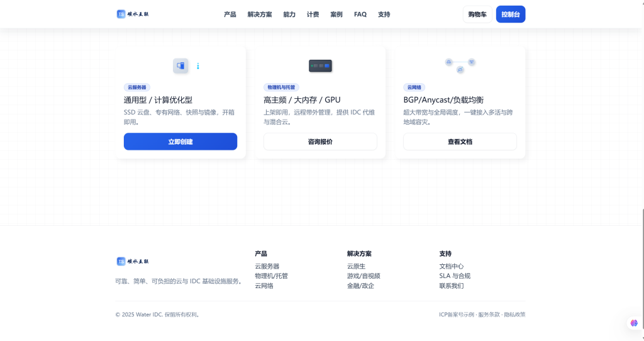The image size is (644, 341).
Task: Click the BGP/Anycast/负载均衡 title
Action: pyautogui.click(x=443, y=100)
